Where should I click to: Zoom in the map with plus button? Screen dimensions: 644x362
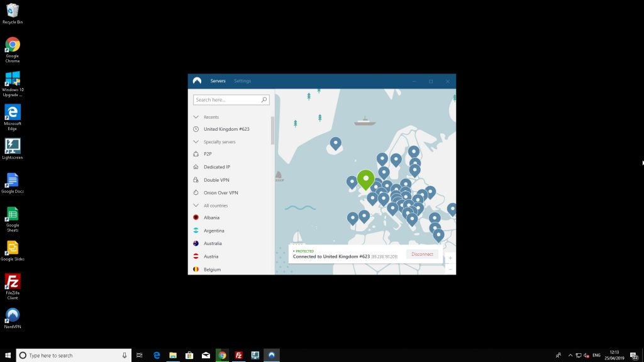pos(450,258)
